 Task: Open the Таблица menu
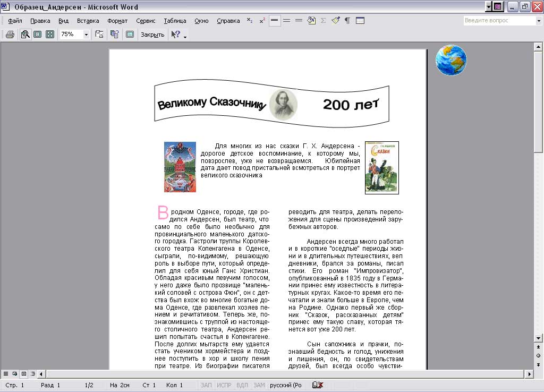point(175,21)
